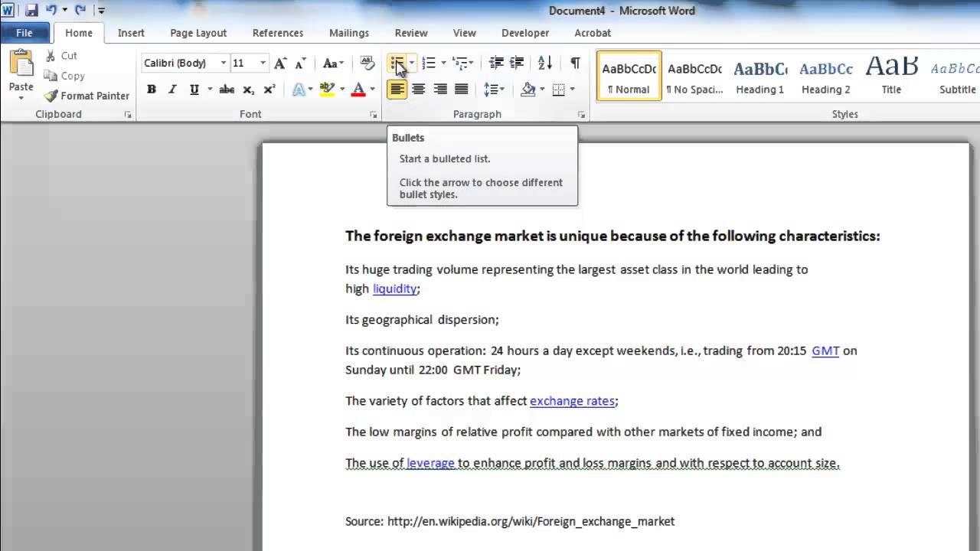Apply the red Font Color
Viewport: 980px width, 551px height.
pyautogui.click(x=358, y=90)
